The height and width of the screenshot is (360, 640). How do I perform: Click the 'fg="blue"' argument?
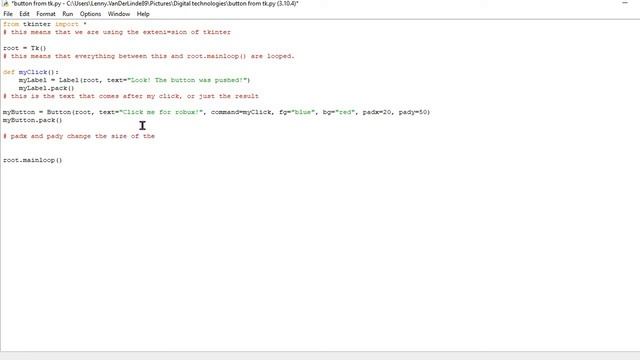pyautogui.click(x=297, y=112)
